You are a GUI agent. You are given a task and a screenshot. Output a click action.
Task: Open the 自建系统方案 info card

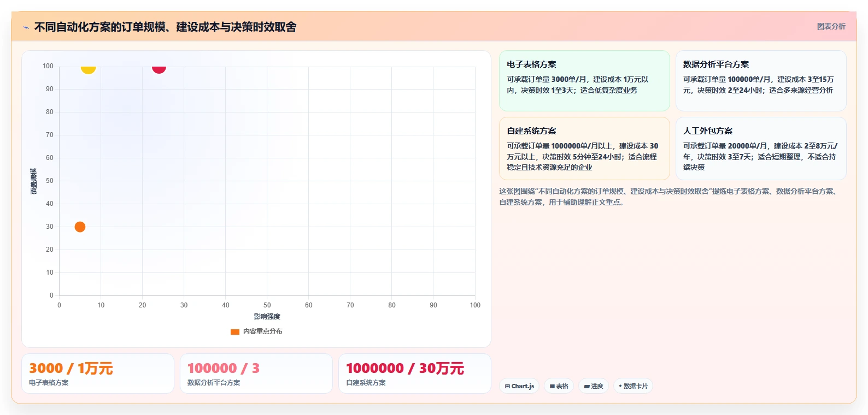[584, 149]
